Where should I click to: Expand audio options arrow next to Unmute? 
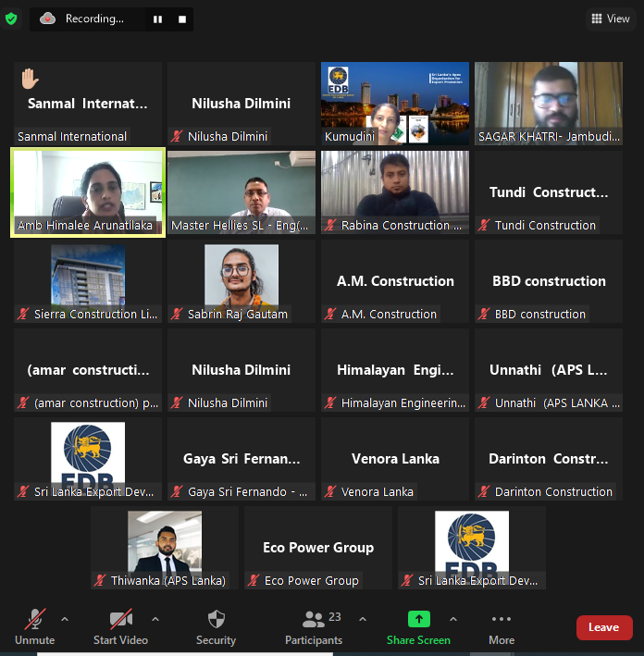pos(65,619)
